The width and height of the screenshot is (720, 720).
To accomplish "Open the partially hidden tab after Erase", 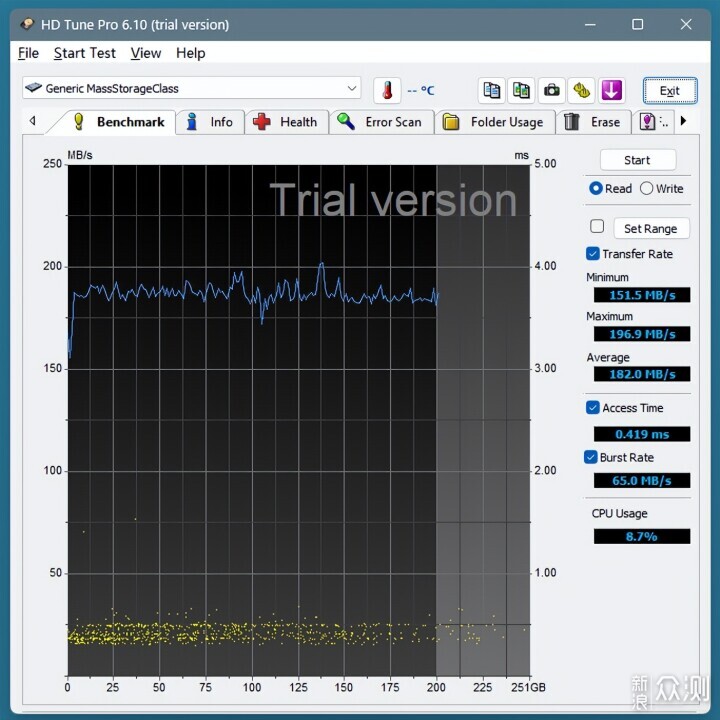I will coord(653,122).
